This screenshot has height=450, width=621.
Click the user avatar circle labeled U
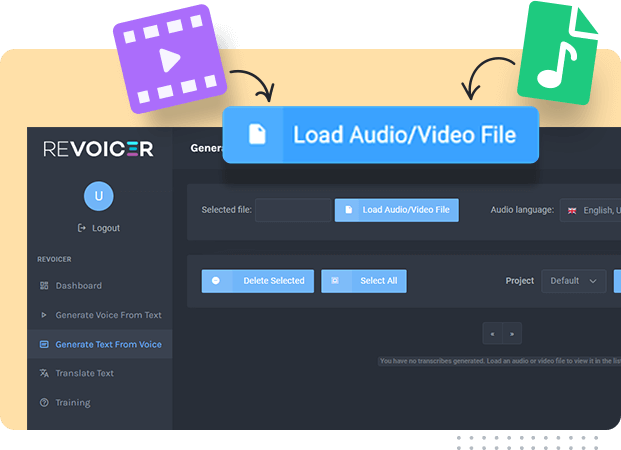98,196
